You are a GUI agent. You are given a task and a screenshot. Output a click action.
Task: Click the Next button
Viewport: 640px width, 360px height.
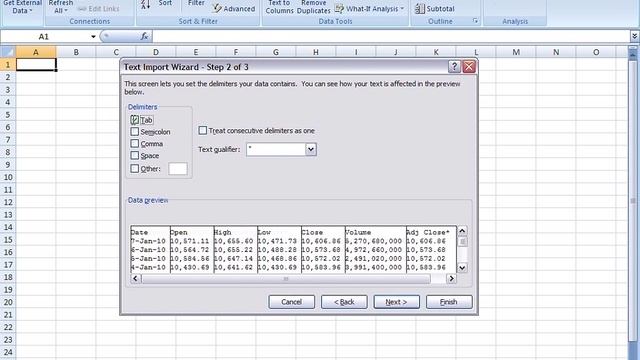click(x=396, y=302)
